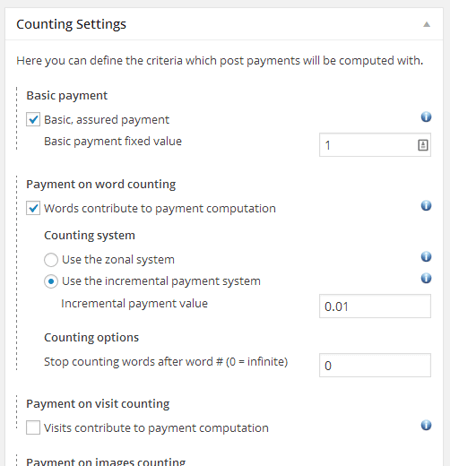Click the Use the zonal system label

click(x=118, y=260)
